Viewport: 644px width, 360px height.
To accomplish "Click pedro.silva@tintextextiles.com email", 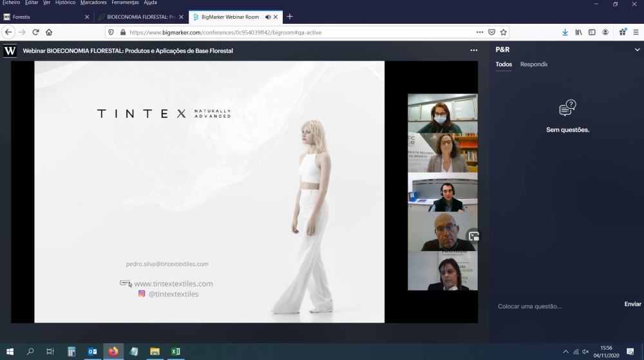I will pos(167,264).
